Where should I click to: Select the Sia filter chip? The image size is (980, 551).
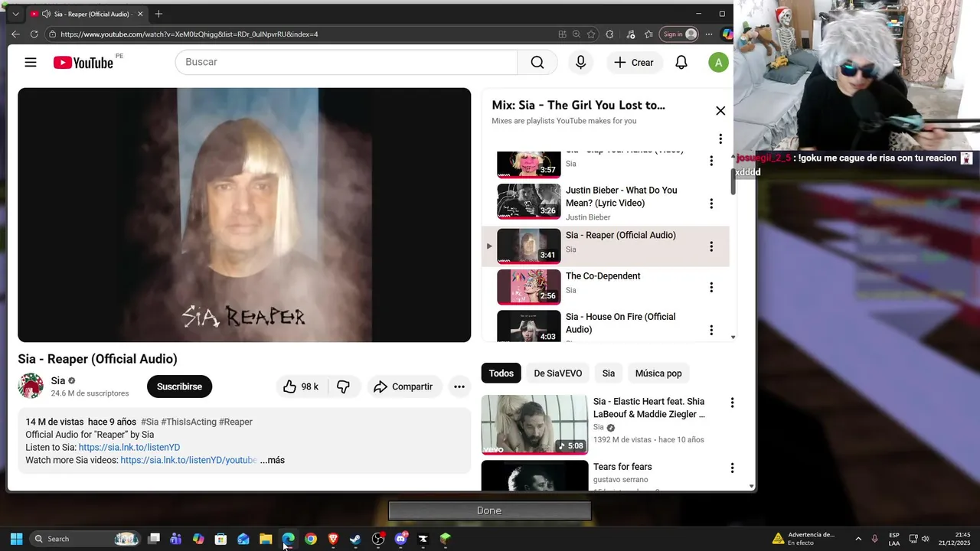tap(609, 373)
